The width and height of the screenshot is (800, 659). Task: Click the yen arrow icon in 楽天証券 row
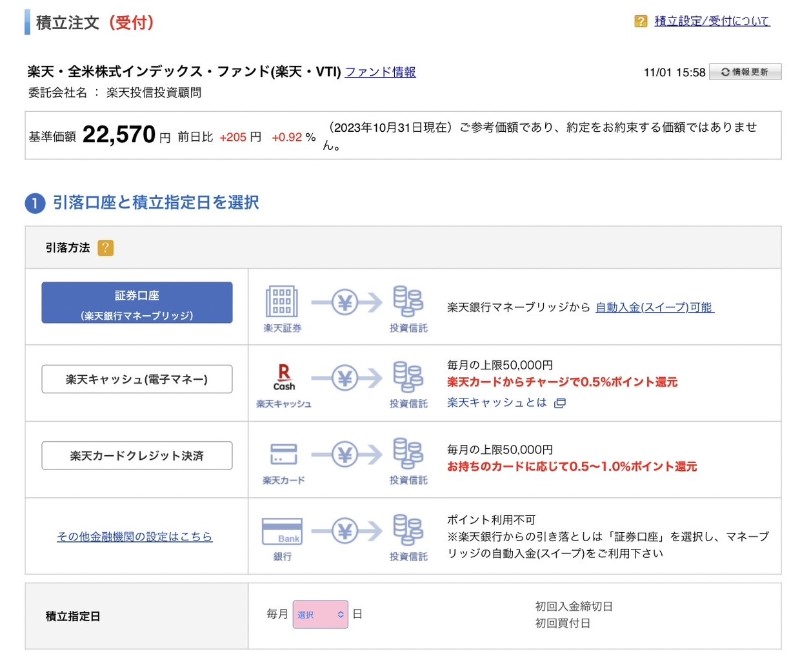click(346, 302)
